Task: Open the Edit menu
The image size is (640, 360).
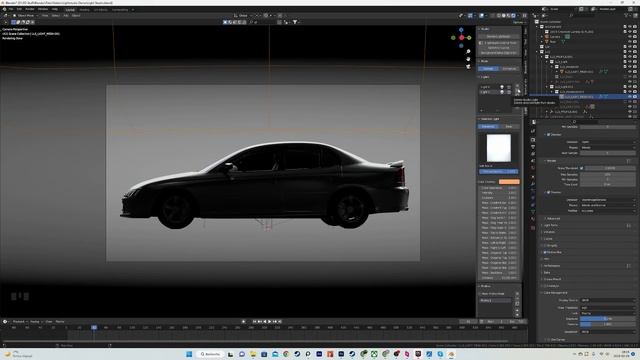Action: [x=19, y=9]
